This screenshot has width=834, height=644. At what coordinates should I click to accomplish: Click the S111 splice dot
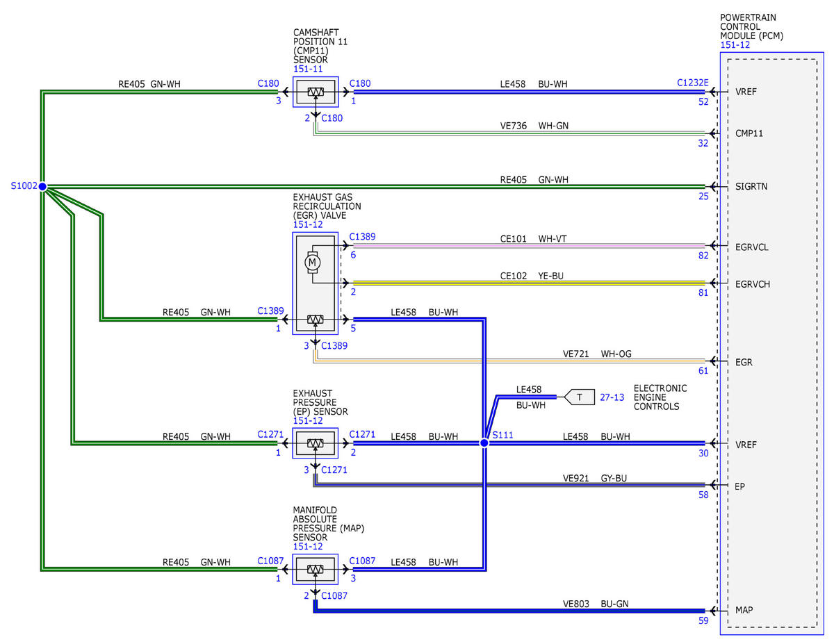tap(484, 443)
